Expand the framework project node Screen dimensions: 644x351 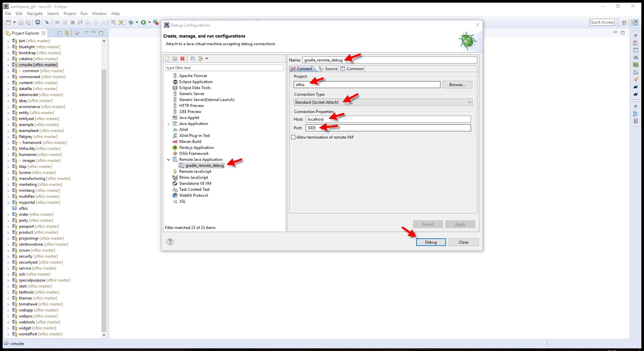tap(8, 143)
